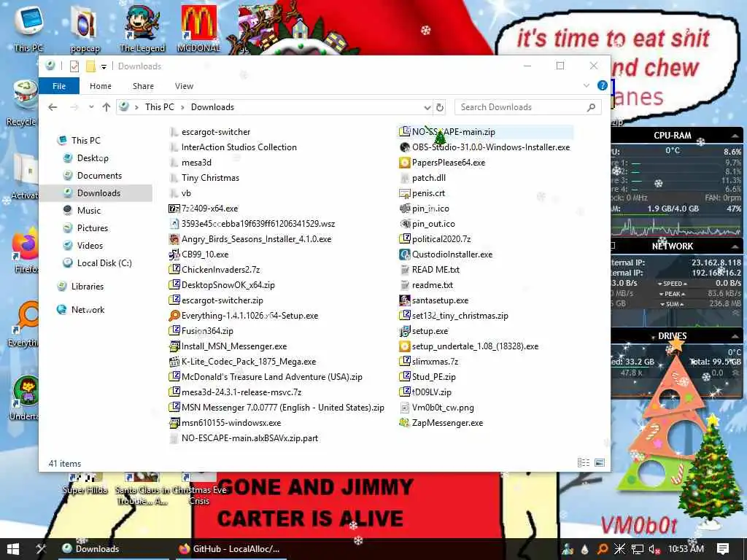This screenshot has width=747, height=560.
Task: Open the Share ribbon tab
Action: 144,86
